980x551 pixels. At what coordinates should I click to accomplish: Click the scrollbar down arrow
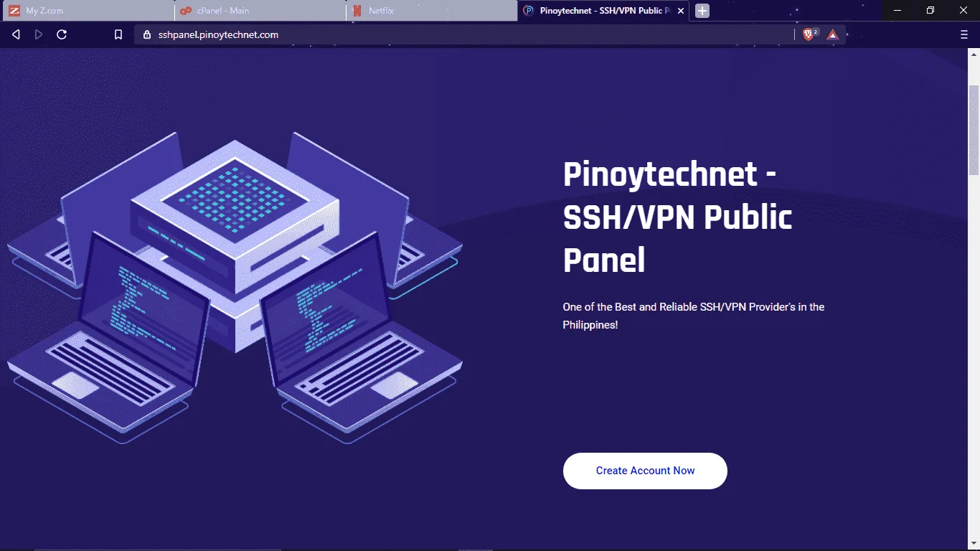(x=974, y=545)
